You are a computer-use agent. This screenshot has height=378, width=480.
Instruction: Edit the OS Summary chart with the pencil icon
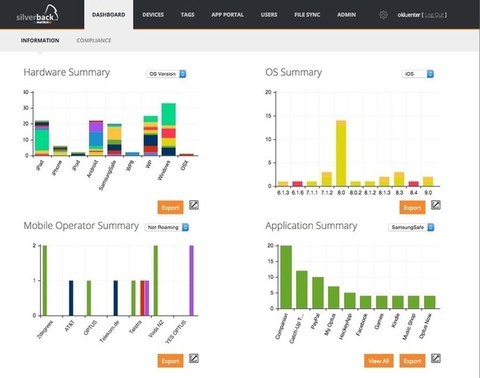(x=436, y=205)
